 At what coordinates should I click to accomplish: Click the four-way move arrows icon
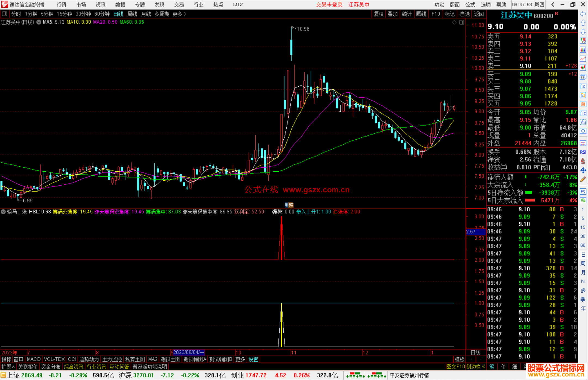click(583, 170)
